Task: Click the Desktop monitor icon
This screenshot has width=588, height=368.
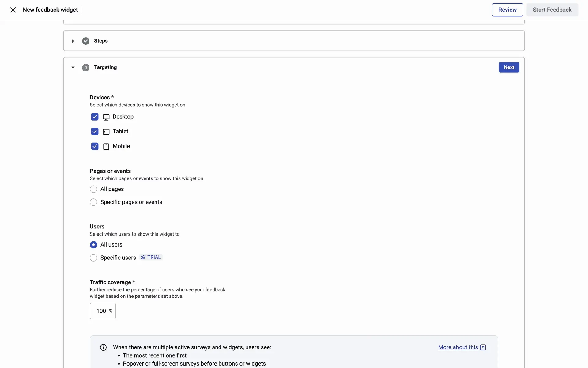Action: (x=106, y=117)
